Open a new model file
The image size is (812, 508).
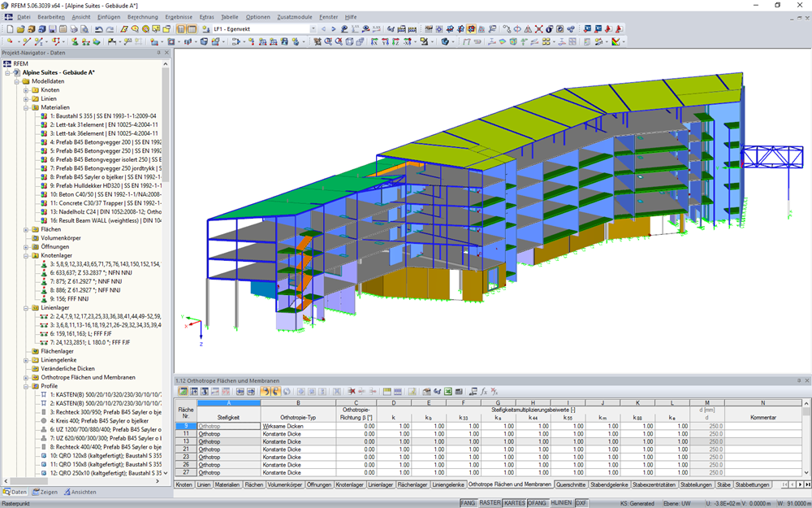click(11, 29)
